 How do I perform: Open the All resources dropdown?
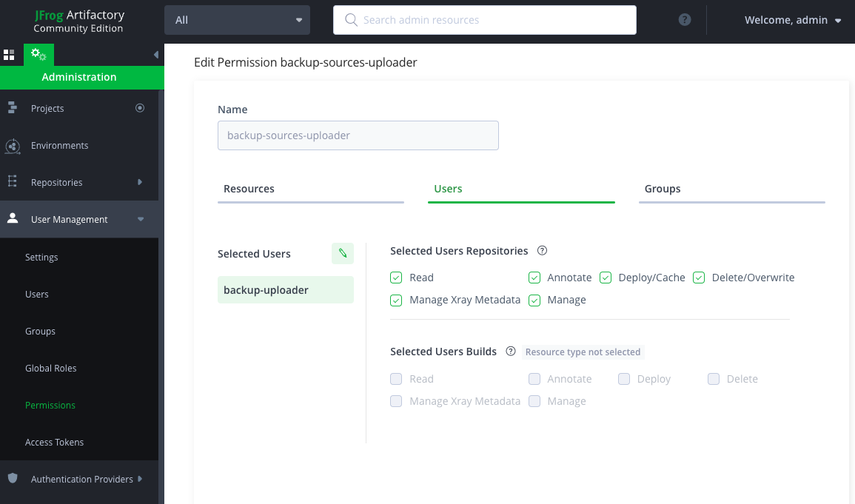pos(236,20)
